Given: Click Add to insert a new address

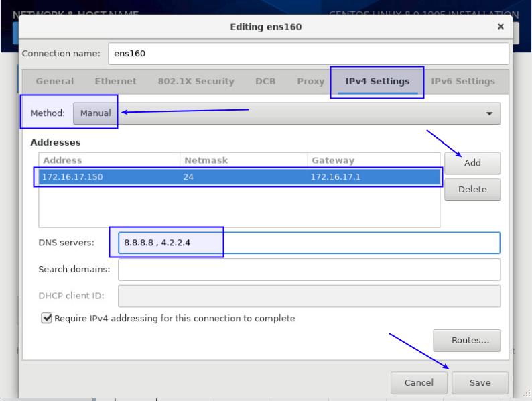Looking at the screenshot, I should point(472,163).
